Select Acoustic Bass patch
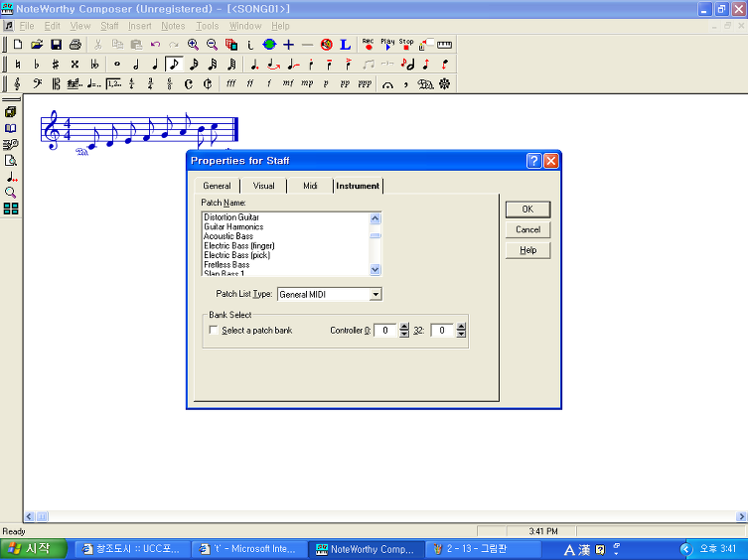 click(228, 236)
